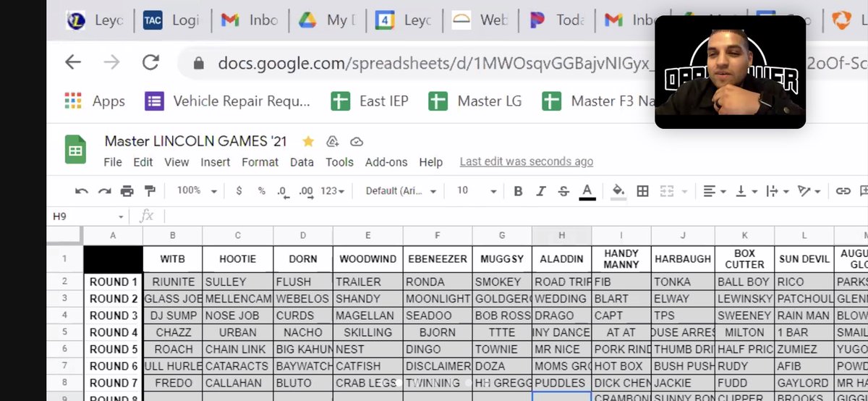Open the Help menu
Viewport: 868px width, 401px height.
pos(431,162)
